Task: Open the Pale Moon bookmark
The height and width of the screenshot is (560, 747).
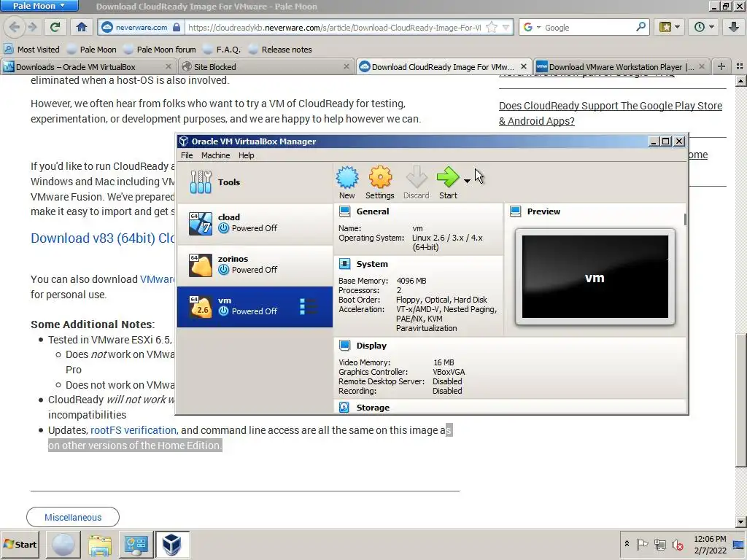Action: (92, 50)
